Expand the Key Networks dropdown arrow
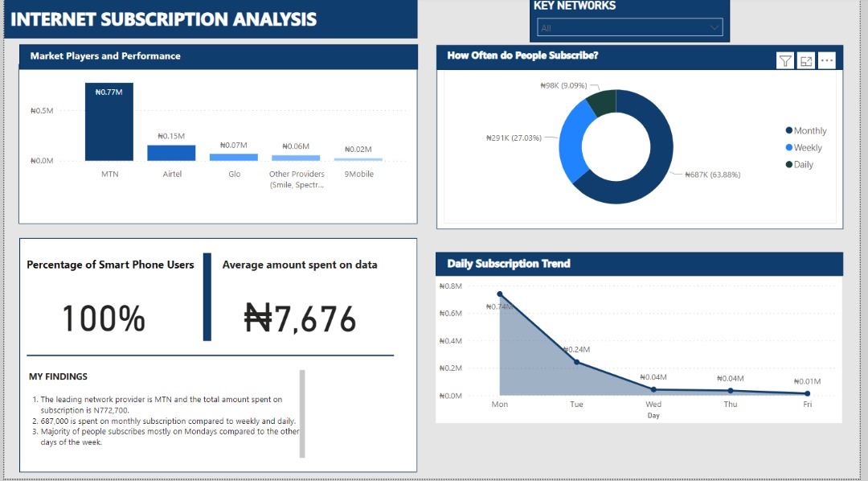 click(714, 28)
